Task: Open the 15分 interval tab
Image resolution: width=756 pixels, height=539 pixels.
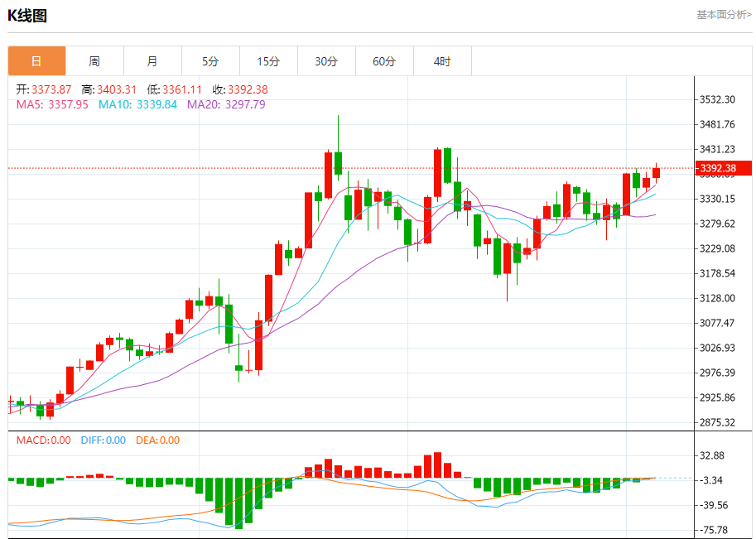Action: (268, 61)
